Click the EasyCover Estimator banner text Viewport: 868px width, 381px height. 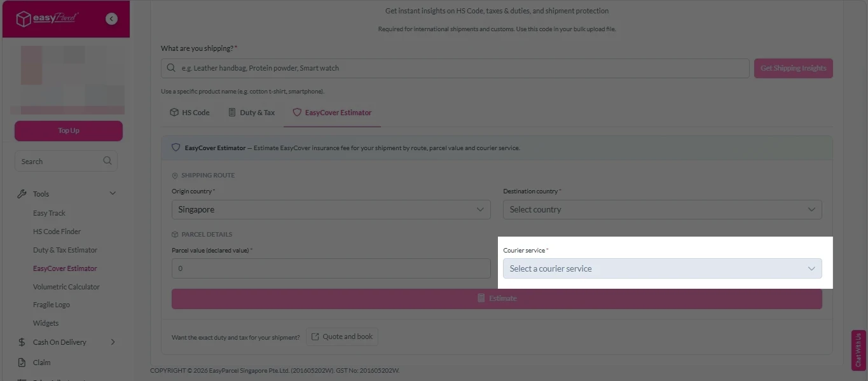[x=352, y=148]
